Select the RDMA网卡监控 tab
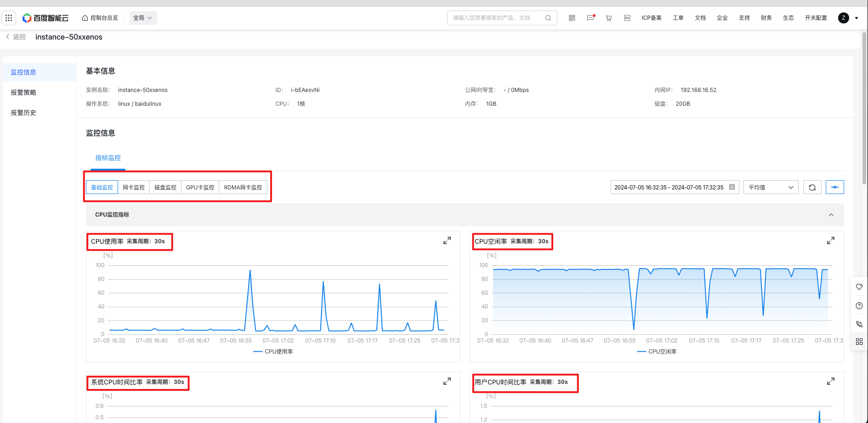The width and height of the screenshot is (868, 423). point(243,187)
